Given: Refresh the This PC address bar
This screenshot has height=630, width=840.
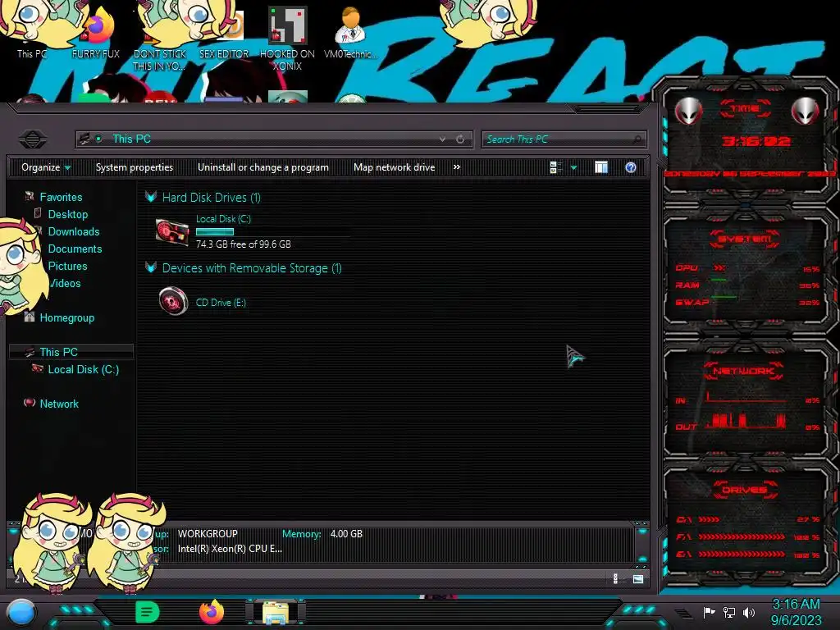Looking at the screenshot, I should [460, 139].
